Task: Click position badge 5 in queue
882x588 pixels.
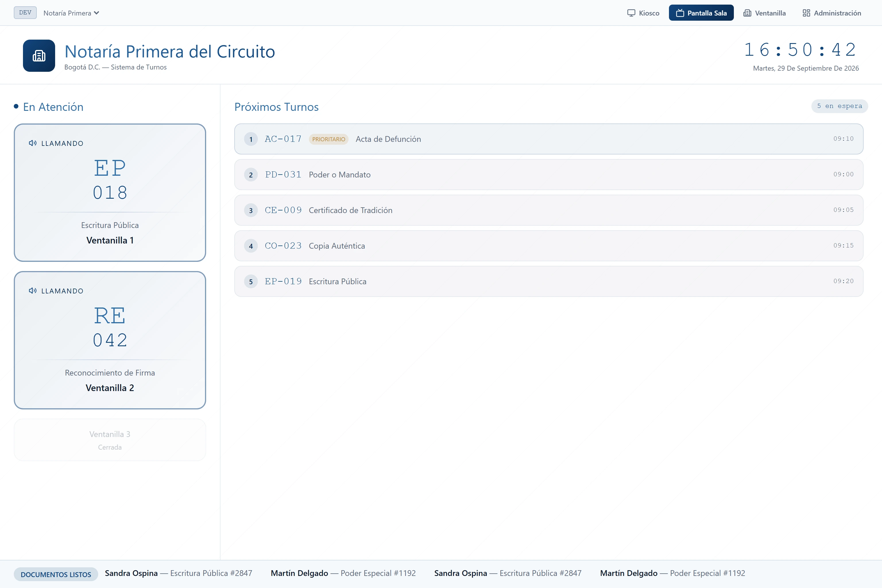Action: [x=251, y=282]
